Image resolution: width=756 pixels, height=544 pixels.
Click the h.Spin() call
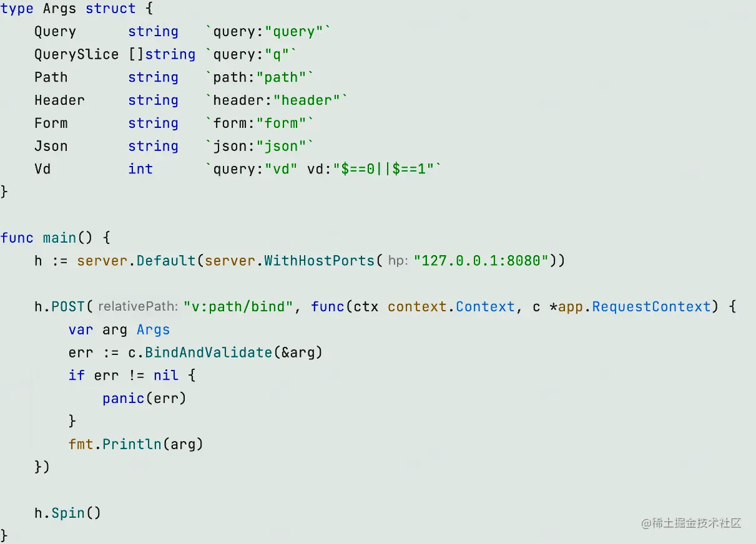(x=68, y=513)
